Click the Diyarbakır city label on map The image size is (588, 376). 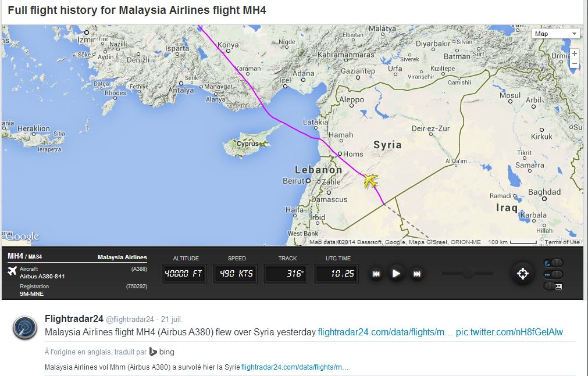[x=433, y=44]
